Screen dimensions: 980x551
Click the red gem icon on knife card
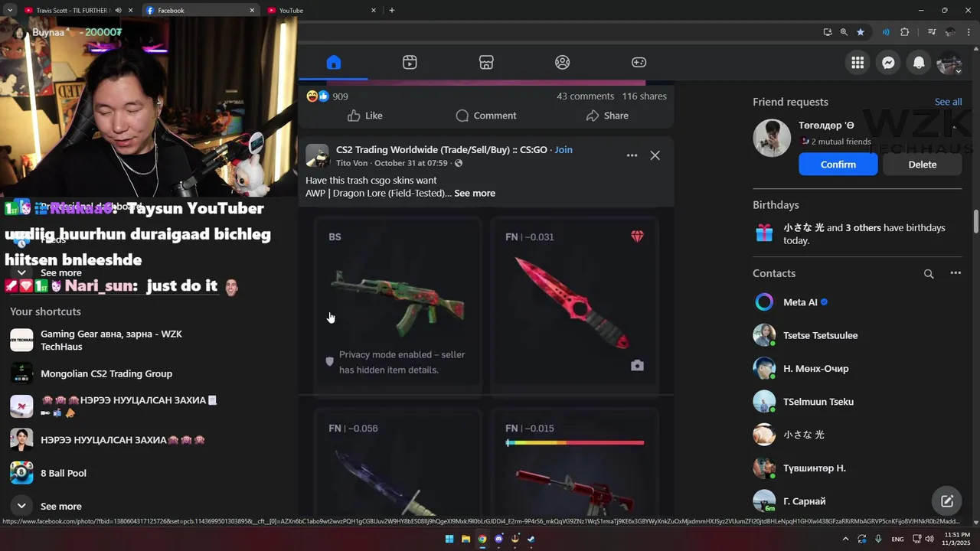(637, 237)
